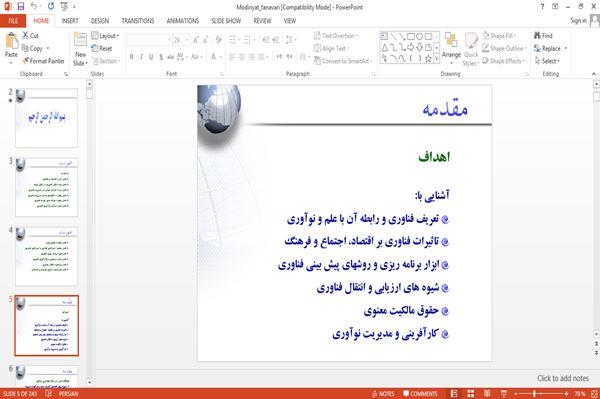600x399 pixels.
Task: Select slide 3 thumbnail
Action: (x=47, y=187)
